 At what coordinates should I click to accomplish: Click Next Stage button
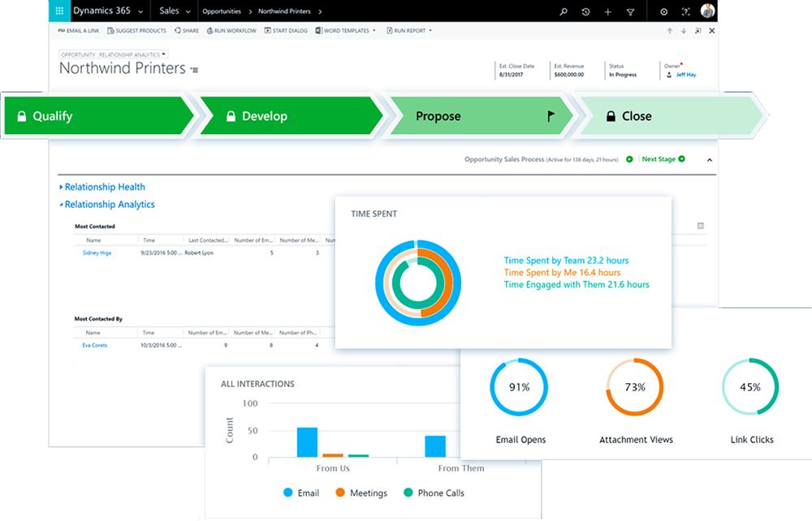point(663,159)
